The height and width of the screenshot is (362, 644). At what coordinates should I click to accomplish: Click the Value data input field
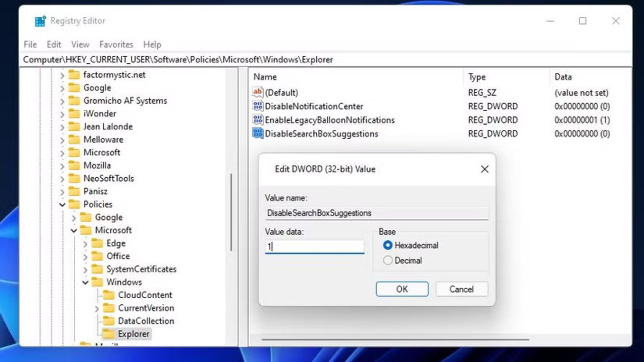coord(314,247)
